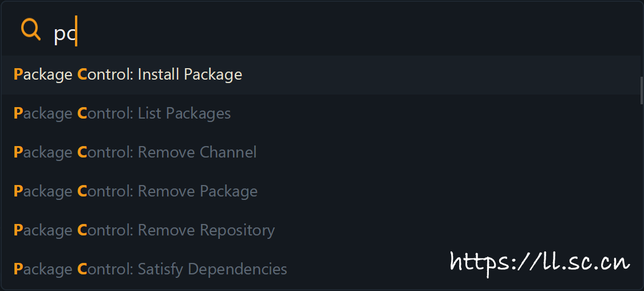Click the orange "C" in the Remove Channel row
644x291 pixels.
82,152
